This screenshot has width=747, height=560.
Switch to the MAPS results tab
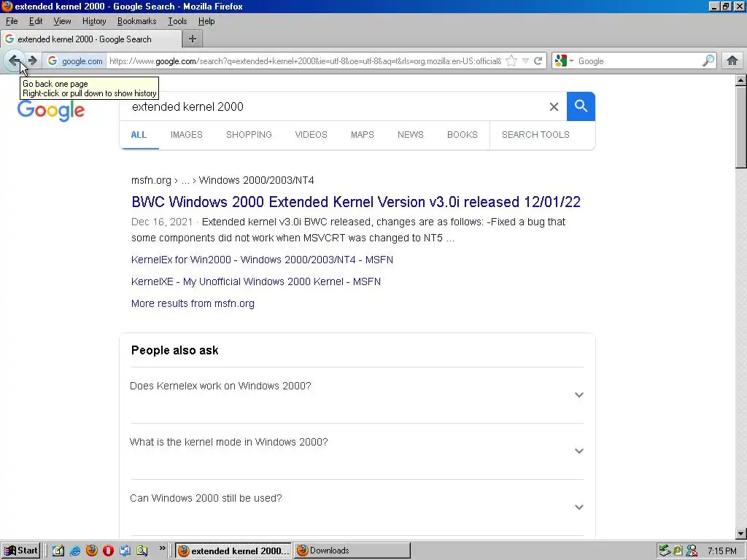362,135
